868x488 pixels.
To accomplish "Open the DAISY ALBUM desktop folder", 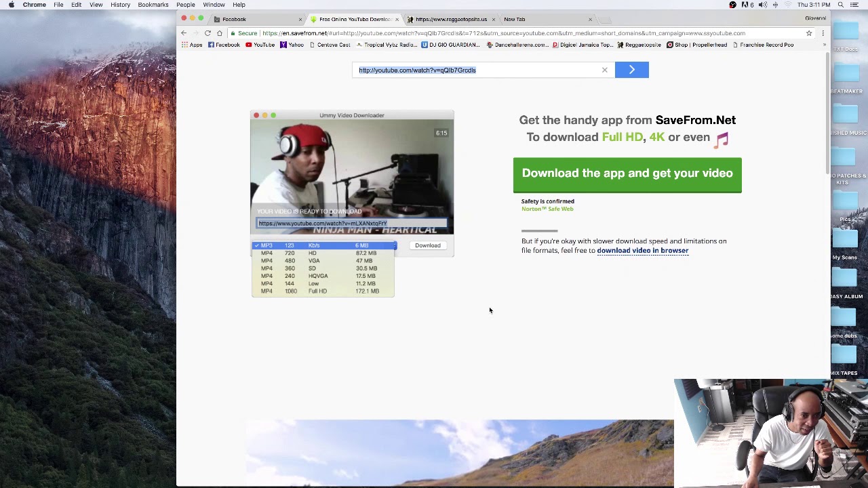I will click(846, 283).
